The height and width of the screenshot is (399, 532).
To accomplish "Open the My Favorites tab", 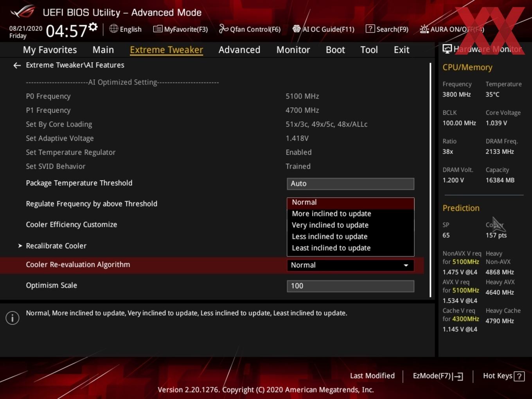I will tap(50, 50).
